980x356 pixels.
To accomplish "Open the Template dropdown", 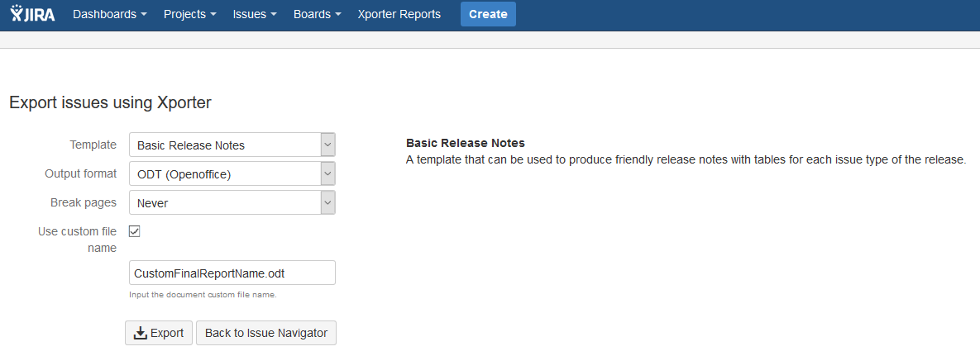I will (232, 145).
